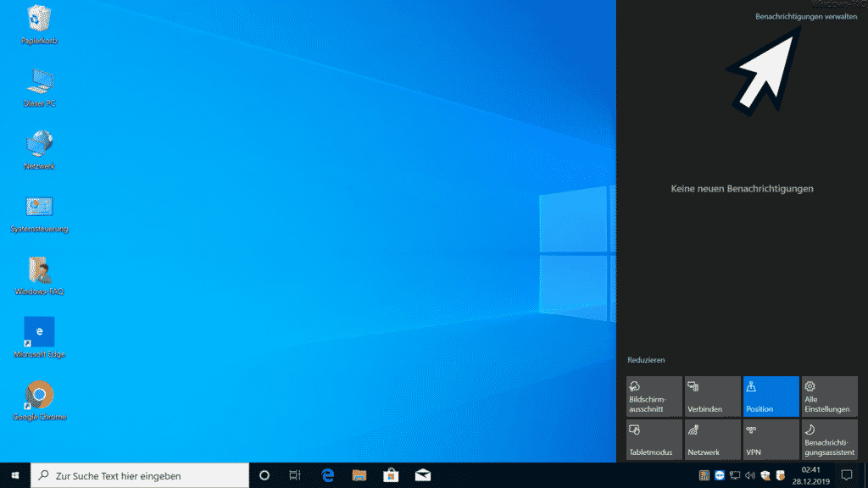Click the Cortana circle icon in taskbar

264,475
